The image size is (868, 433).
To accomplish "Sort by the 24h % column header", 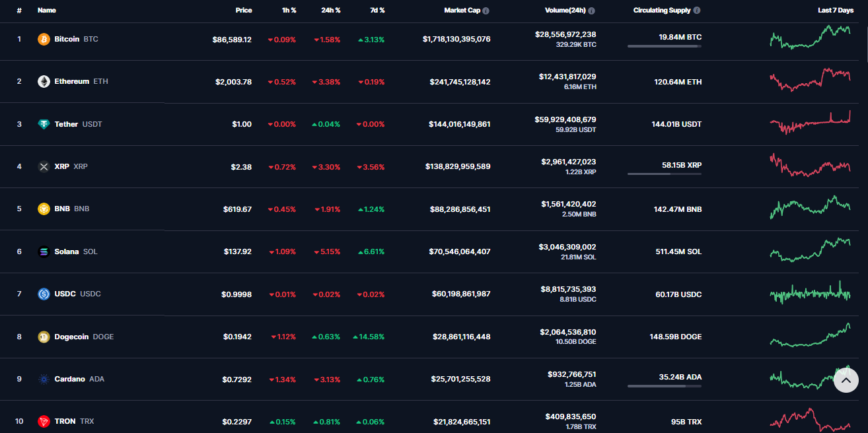I will point(330,11).
